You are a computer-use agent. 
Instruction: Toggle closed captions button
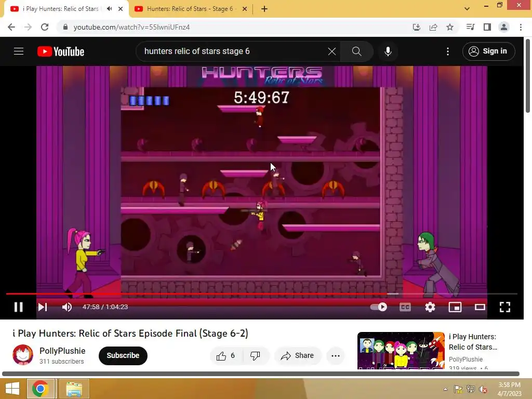405,307
